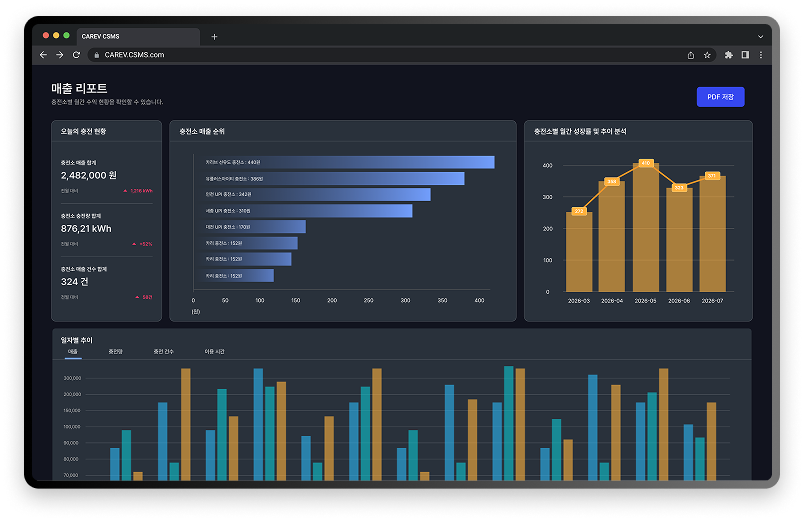Switch to the 매출 tab in daily trends
The height and width of the screenshot is (521, 804).
[73, 352]
